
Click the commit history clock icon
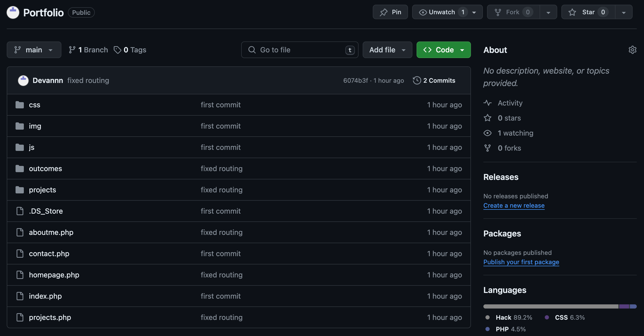417,80
